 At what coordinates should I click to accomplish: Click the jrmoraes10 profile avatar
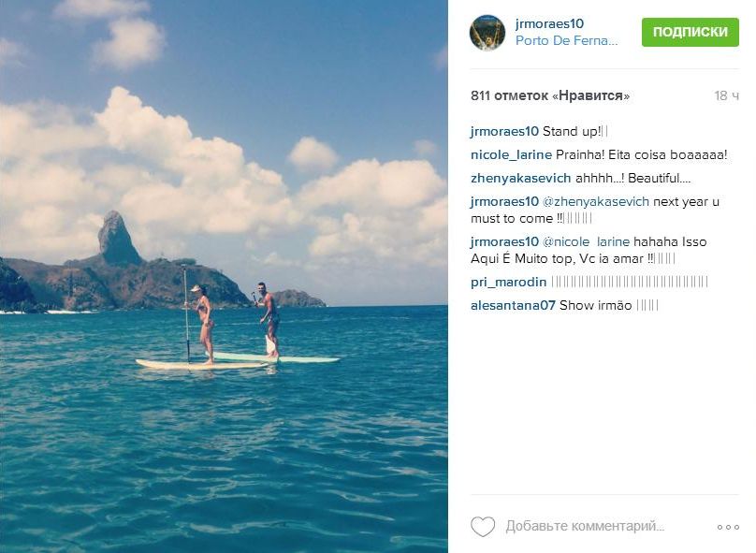(x=487, y=33)
